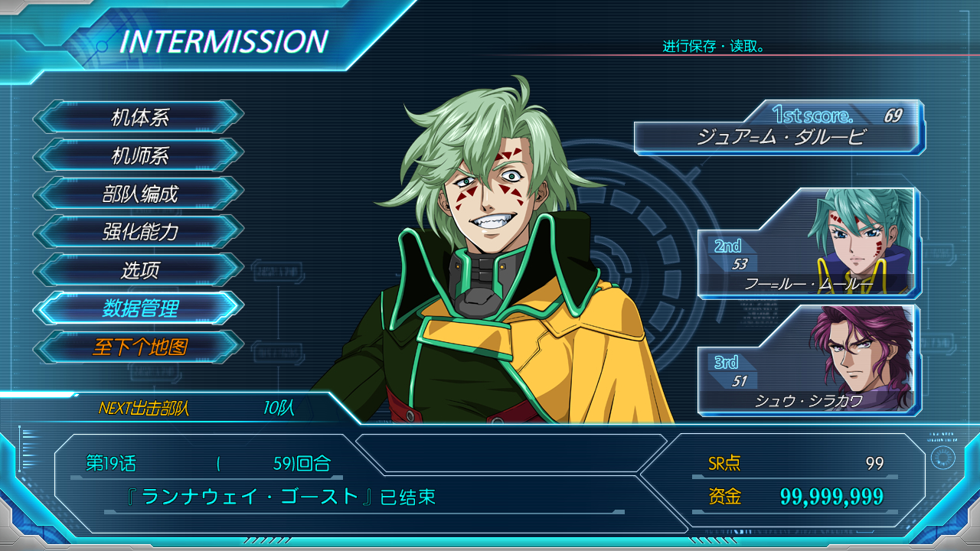The height and width of the screenshot is (551, 980).
Task: Click the INTERMISSION title header
Action: pyautogui.click(x=224, y=41)
